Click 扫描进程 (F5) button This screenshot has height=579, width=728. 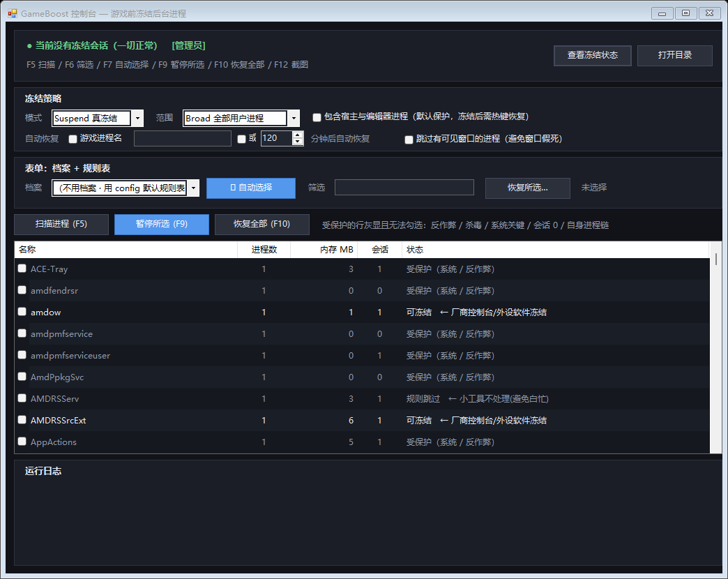click(x=61, y=224)
